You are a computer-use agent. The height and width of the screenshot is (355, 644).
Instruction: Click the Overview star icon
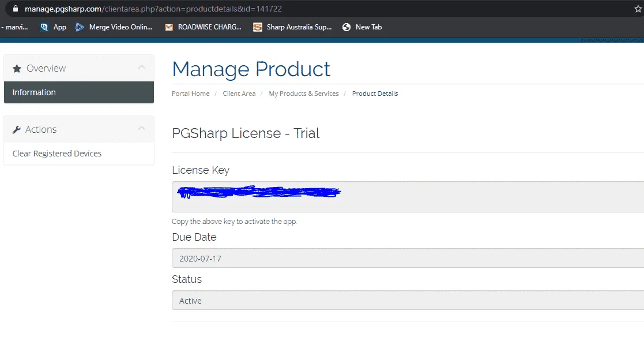coord(17,69)
